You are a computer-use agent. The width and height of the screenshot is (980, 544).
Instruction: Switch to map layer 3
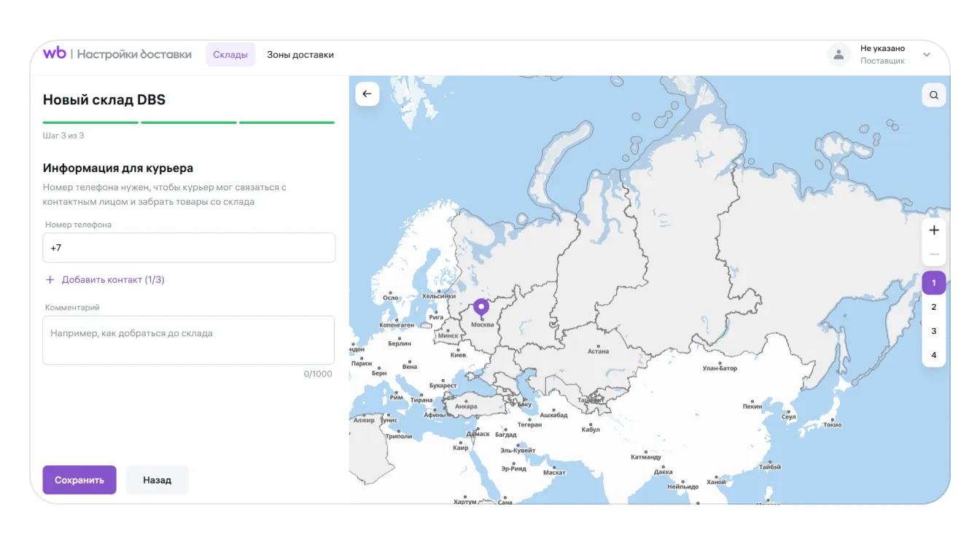[933, 331]
